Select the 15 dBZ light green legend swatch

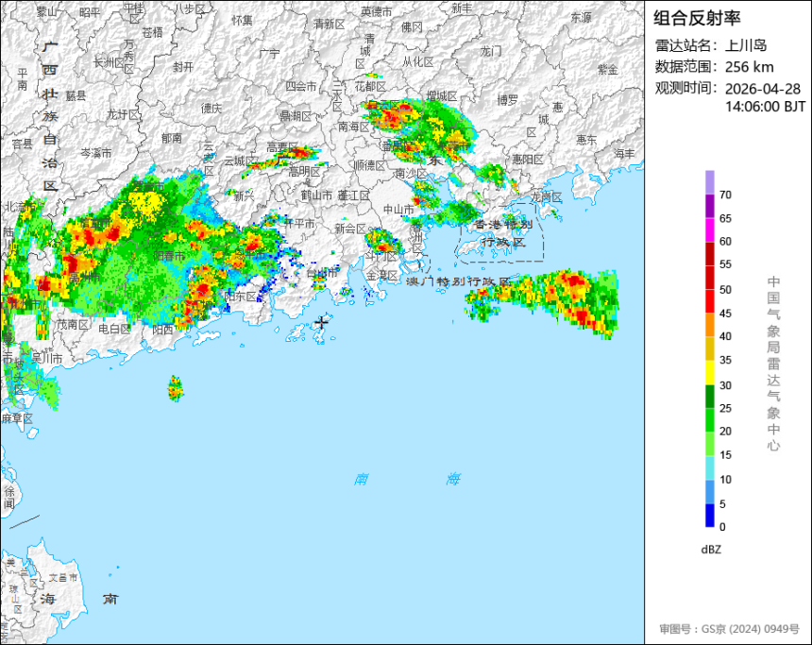(709, 444)
